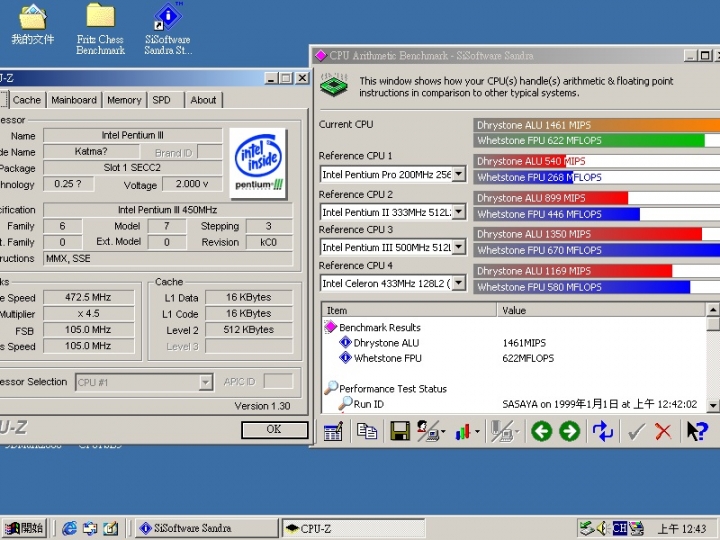The image size is (720, 540).
Task: Click the 上午 12:43 taskbar clock
Action: 682,529
